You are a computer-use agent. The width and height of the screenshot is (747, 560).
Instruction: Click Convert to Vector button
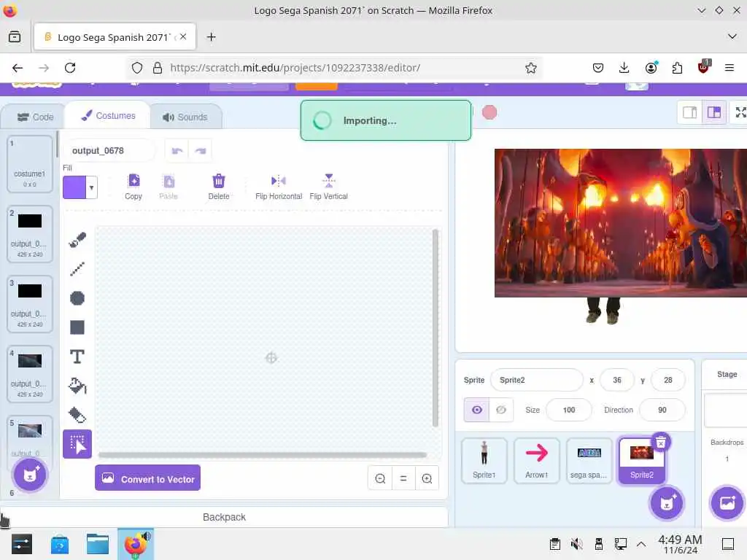click(x=147, y=478)
